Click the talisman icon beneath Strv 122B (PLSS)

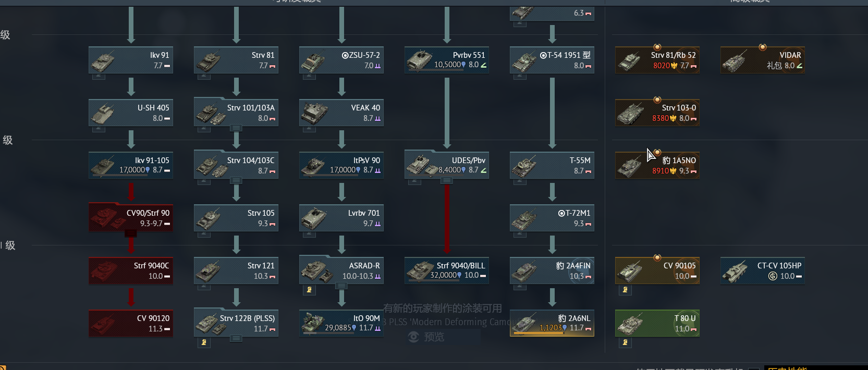coord(204,342)
